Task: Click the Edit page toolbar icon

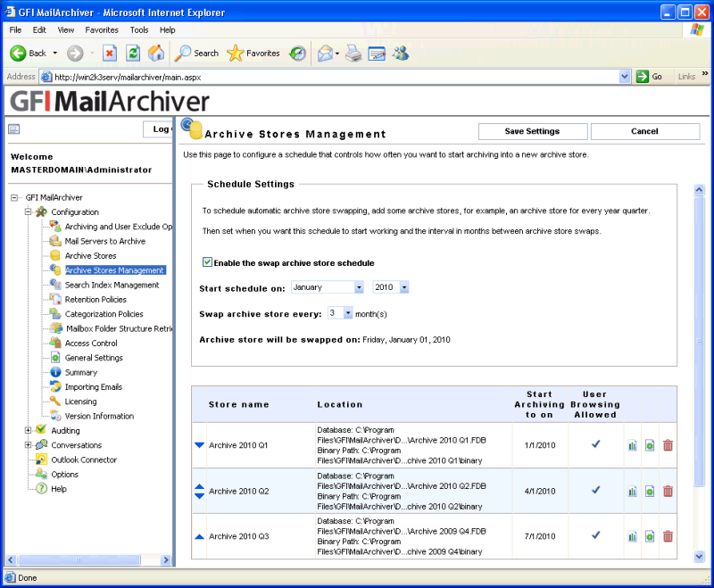Action: pos(377,54)
